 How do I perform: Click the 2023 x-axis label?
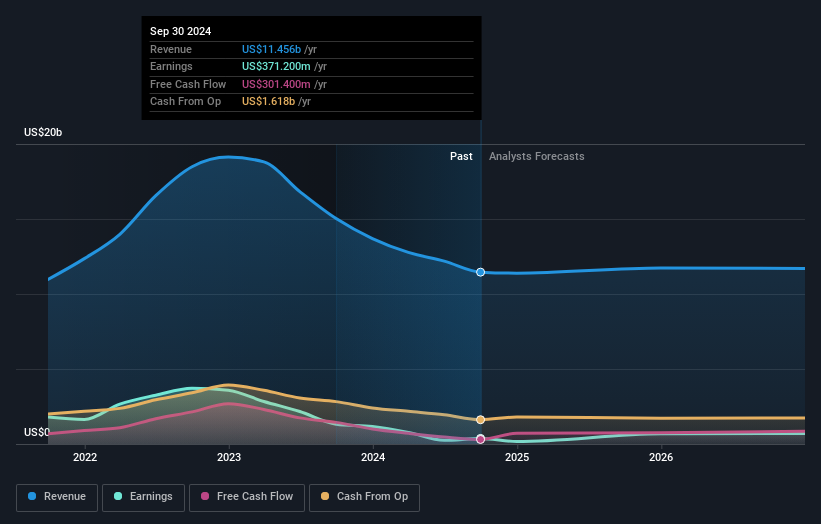229,457
